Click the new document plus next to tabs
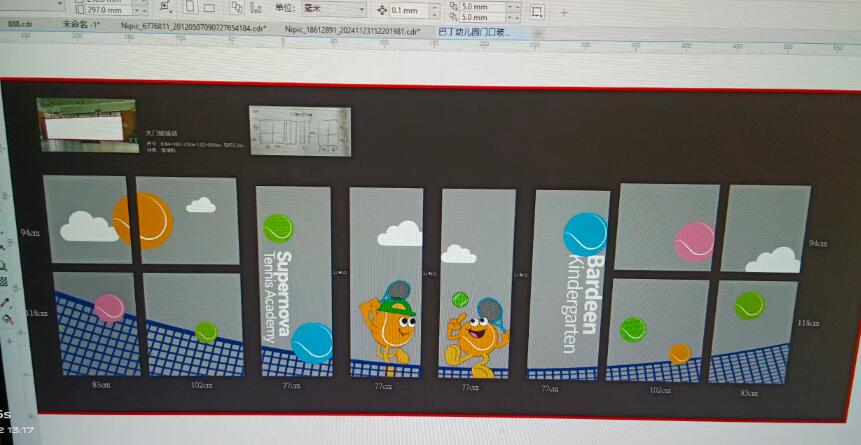This screenshot has height=445, width=861. click(540, 32)
